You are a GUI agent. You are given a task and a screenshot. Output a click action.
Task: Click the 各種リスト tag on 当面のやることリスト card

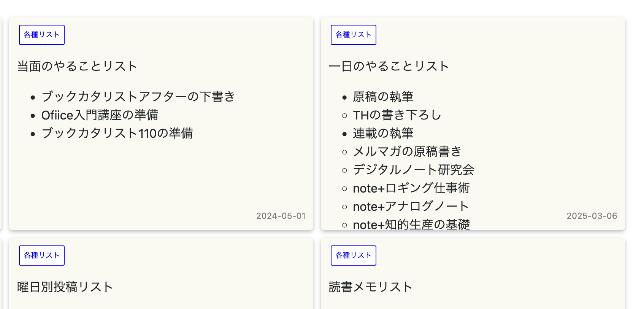[42, 35]
